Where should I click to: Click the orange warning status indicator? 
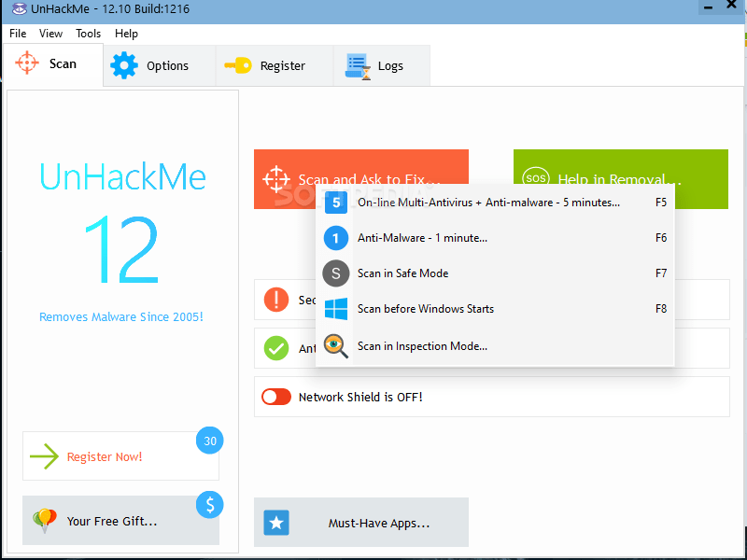pyautogui.click(x=276, y=300)
